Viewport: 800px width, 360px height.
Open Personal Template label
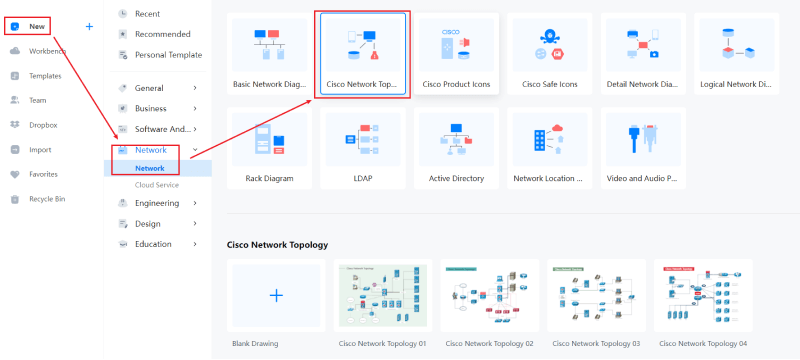click(168, 55)
